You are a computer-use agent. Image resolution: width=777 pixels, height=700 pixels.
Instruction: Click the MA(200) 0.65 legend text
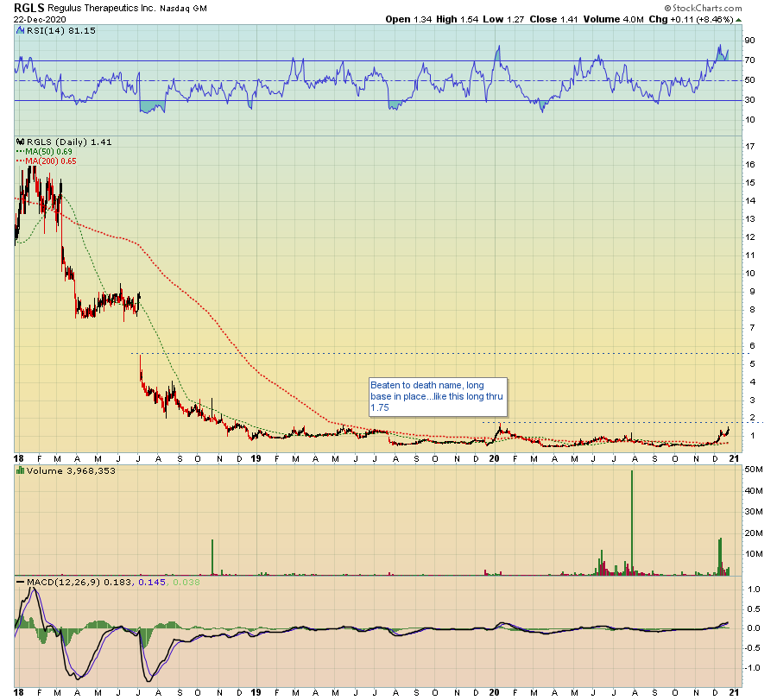[x=51, y=161]
